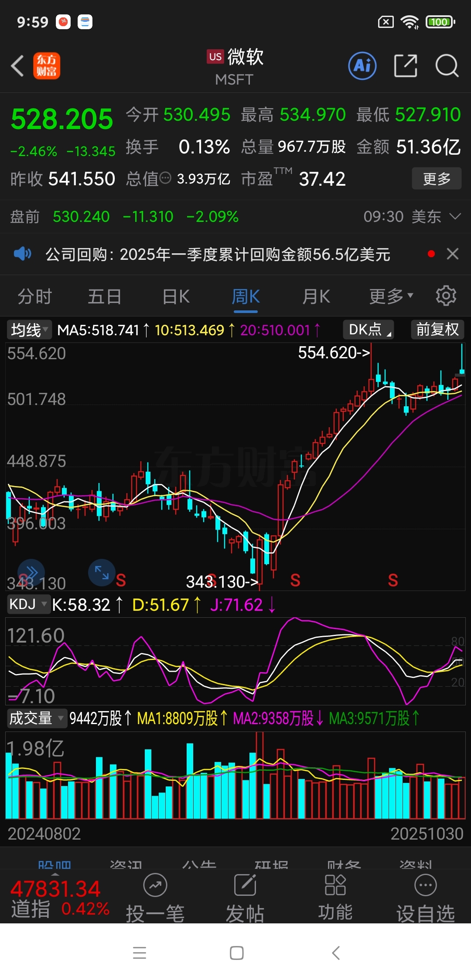This screenshot has width=471, height=980.
Task: Tap the 前复权 adjustment button
Action: 437,330
